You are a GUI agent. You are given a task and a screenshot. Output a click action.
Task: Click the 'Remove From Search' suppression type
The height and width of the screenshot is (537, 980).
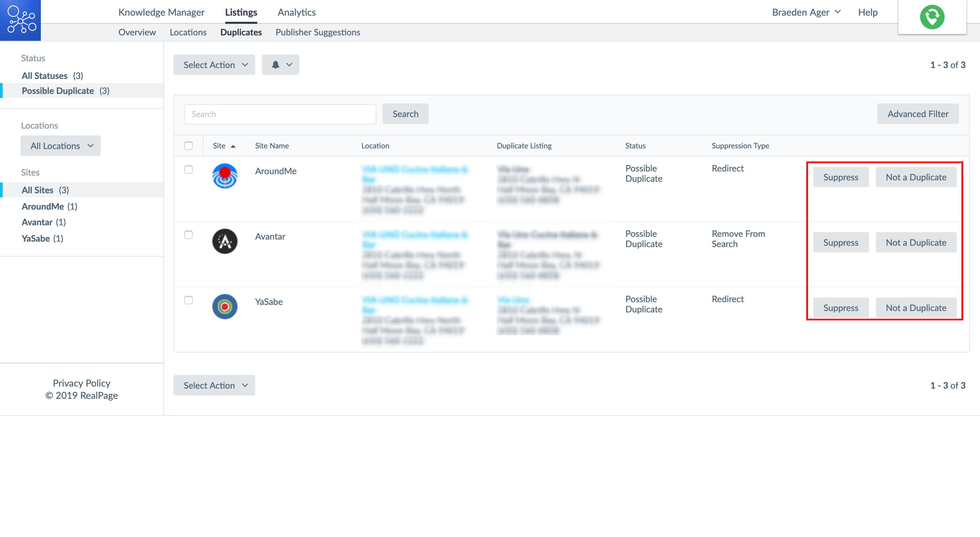(738, 239)
